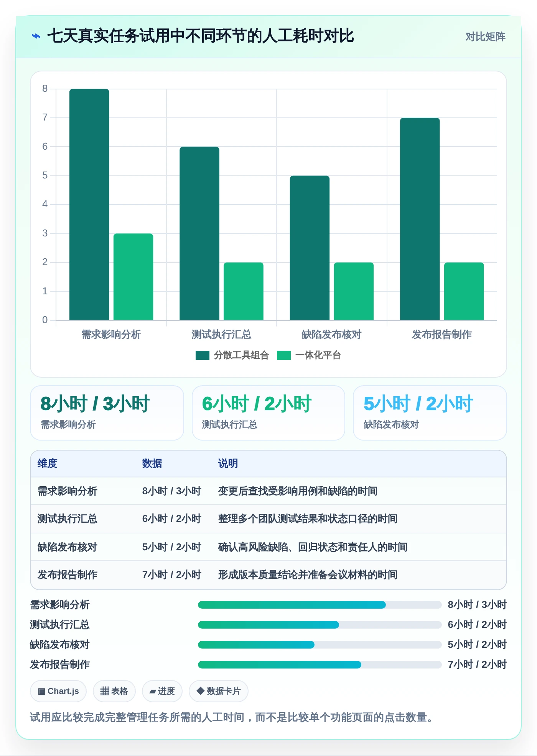537x756 pixels.
Task: Click the chart title 七天真实任务试用中不同环节的人工耗时对比
Action: click(201, 36)
